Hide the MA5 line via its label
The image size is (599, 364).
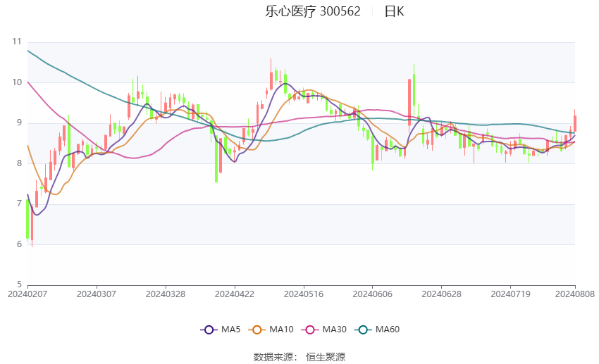(x=230, y=330)
